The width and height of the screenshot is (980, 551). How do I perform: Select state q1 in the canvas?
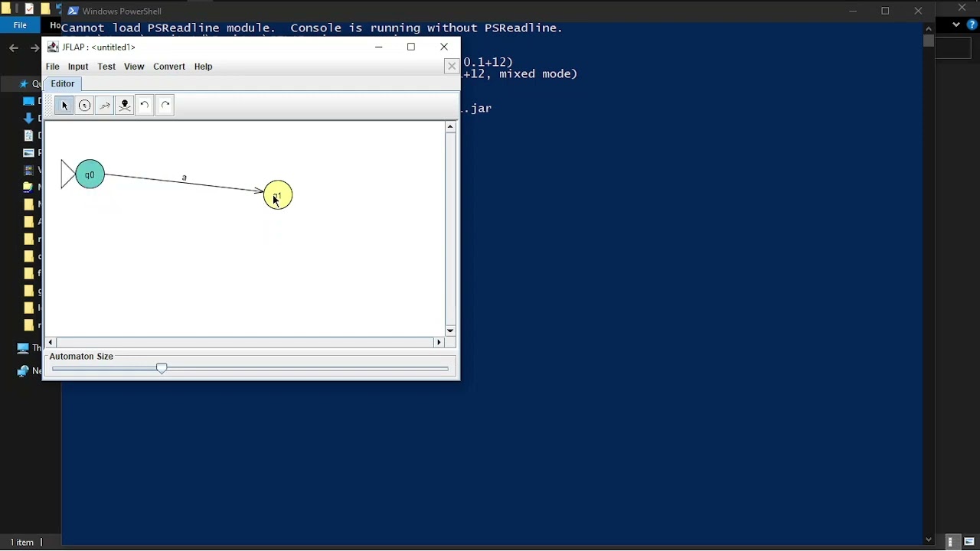pos(278,195)
